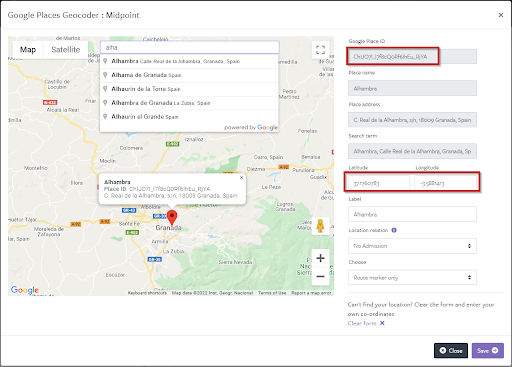Click the Longitude field
This screenshot has height=367, width=512.
pos(446,183)
